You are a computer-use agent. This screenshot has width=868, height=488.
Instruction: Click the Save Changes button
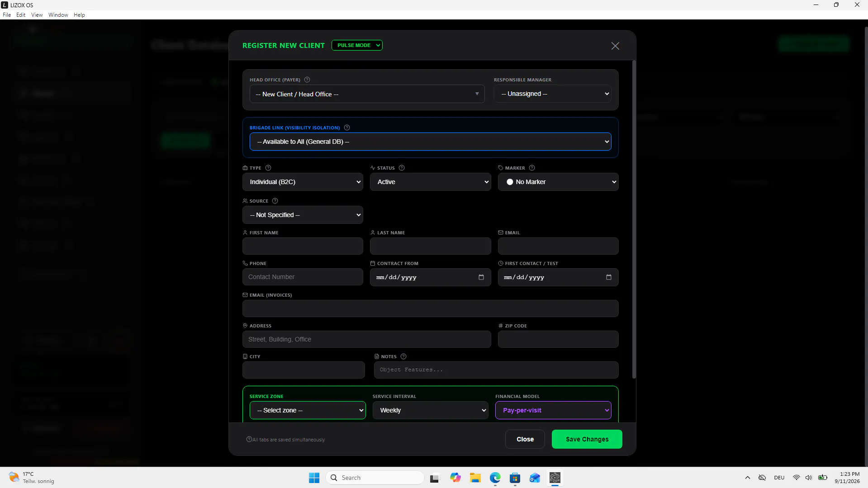(x=587, y=439)
